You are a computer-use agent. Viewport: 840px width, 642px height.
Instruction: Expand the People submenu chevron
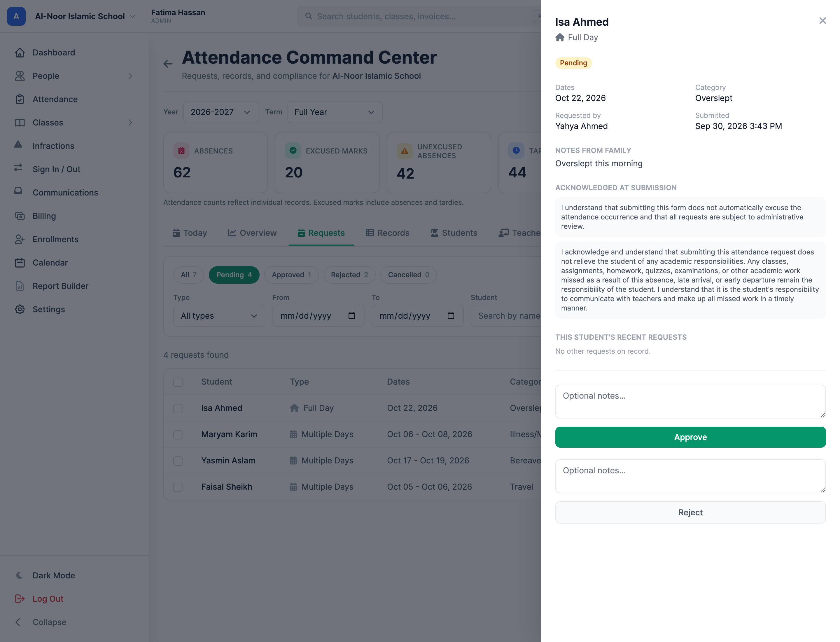pos(130,76)
